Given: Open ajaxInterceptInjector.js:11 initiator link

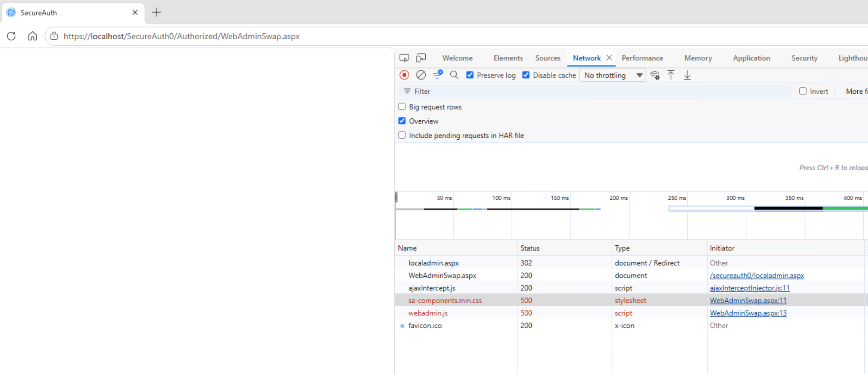Looking at the screenshot, I should [x=750, y=288].
